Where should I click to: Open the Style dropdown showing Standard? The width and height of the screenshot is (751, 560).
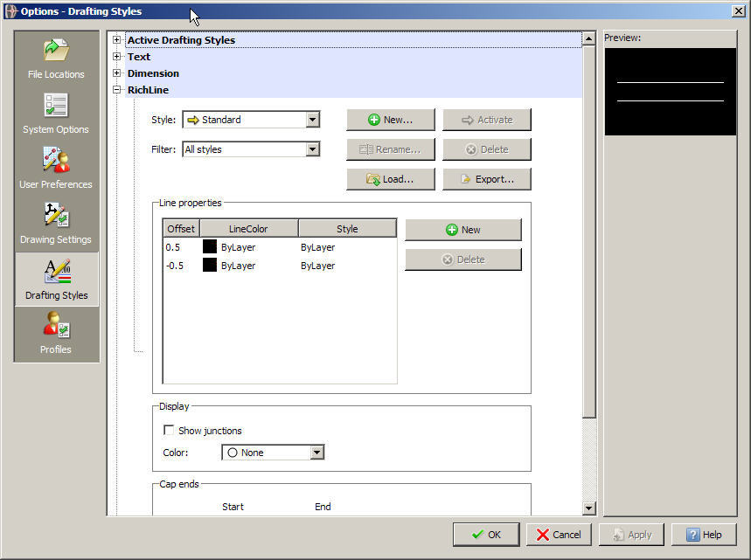tap(312, 120)
